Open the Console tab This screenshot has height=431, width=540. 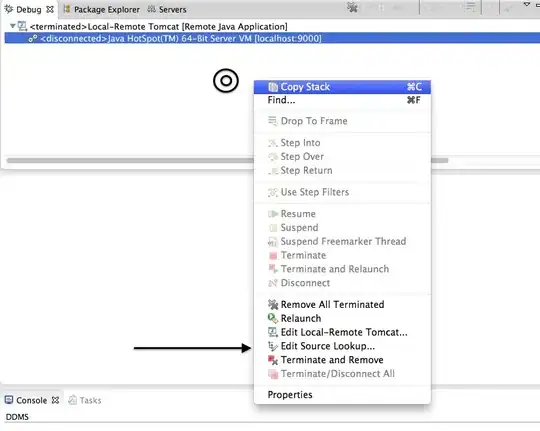tap(32, 400)
